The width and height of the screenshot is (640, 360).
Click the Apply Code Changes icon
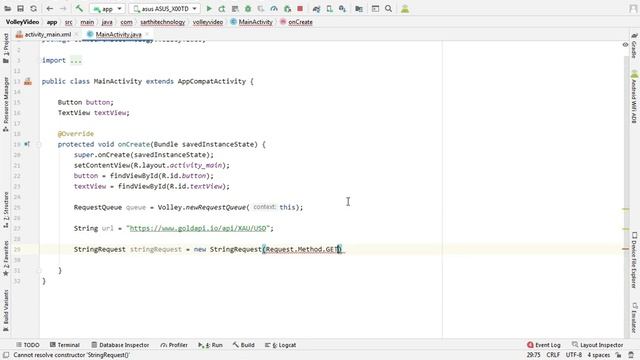point(235,9)
